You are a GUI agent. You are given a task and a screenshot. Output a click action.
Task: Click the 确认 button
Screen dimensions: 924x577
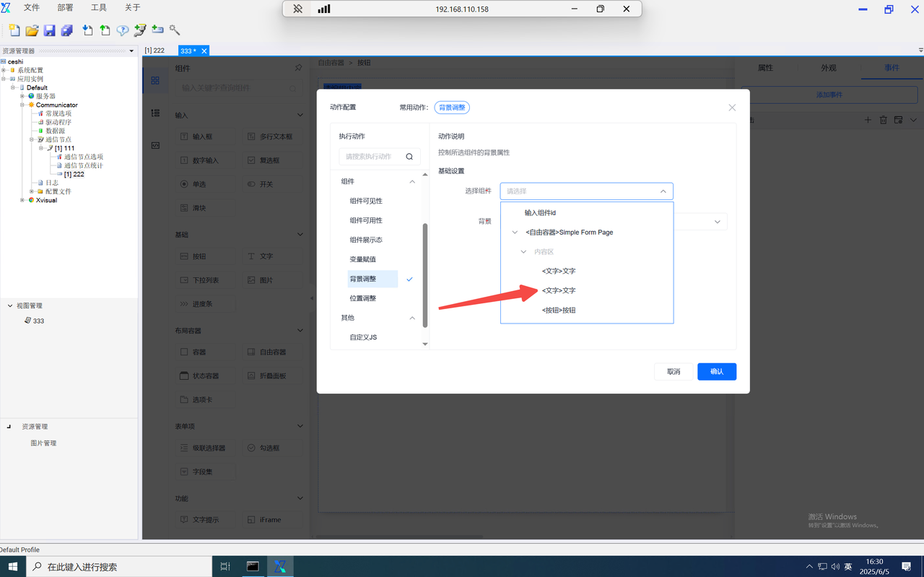717,371
